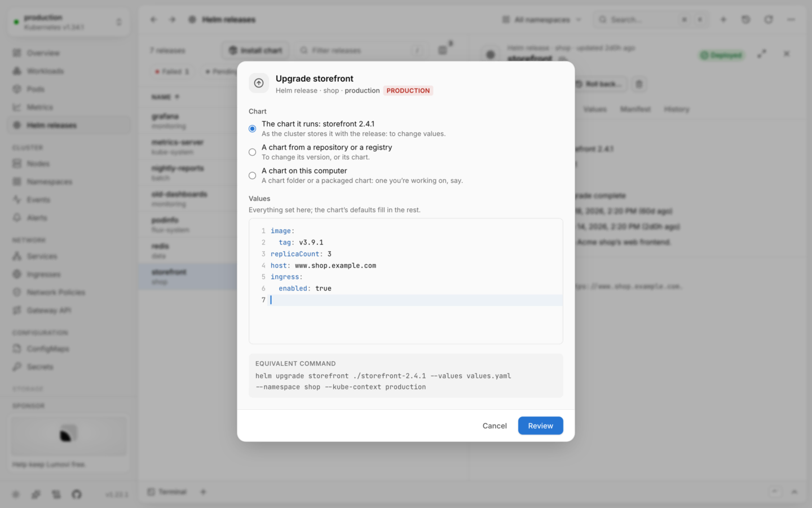Click the trash delete release icon
The width and height of the screenshot is (812, 508).
point(639,84)
